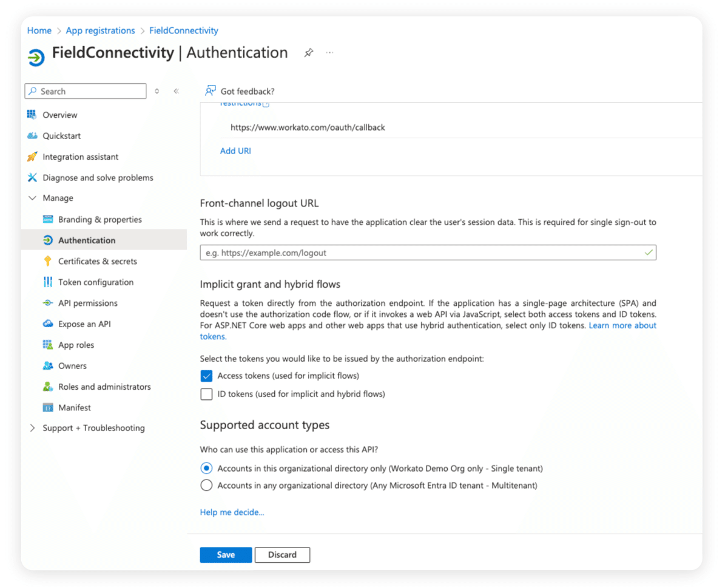Click the Roles and administrators icon

tap(48, 387)
